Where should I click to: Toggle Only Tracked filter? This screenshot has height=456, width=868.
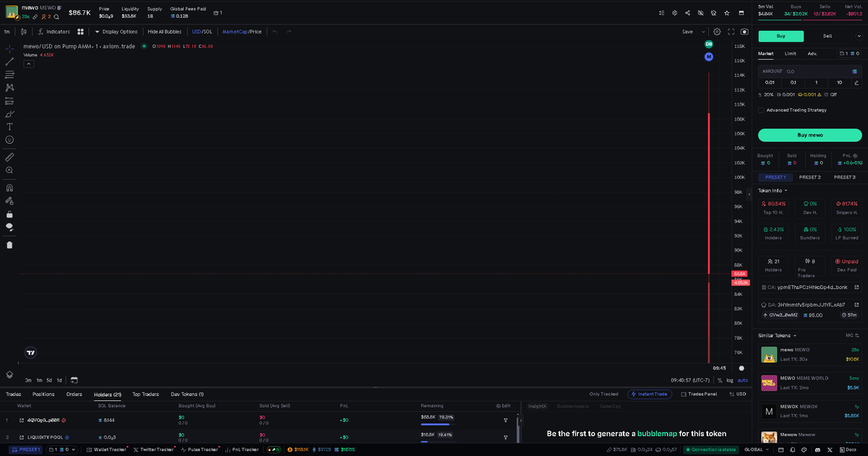click(604, 394)
